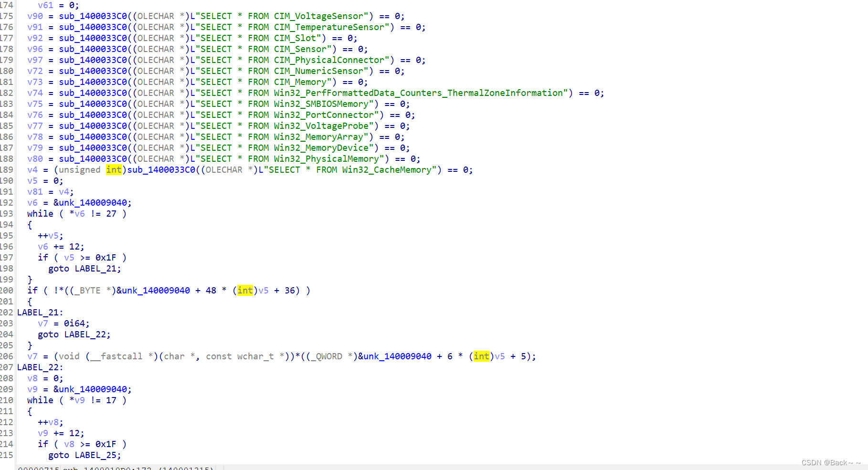
Task: Select the Win32_PhysicalMemory query string
Action: tap(290, 159)
